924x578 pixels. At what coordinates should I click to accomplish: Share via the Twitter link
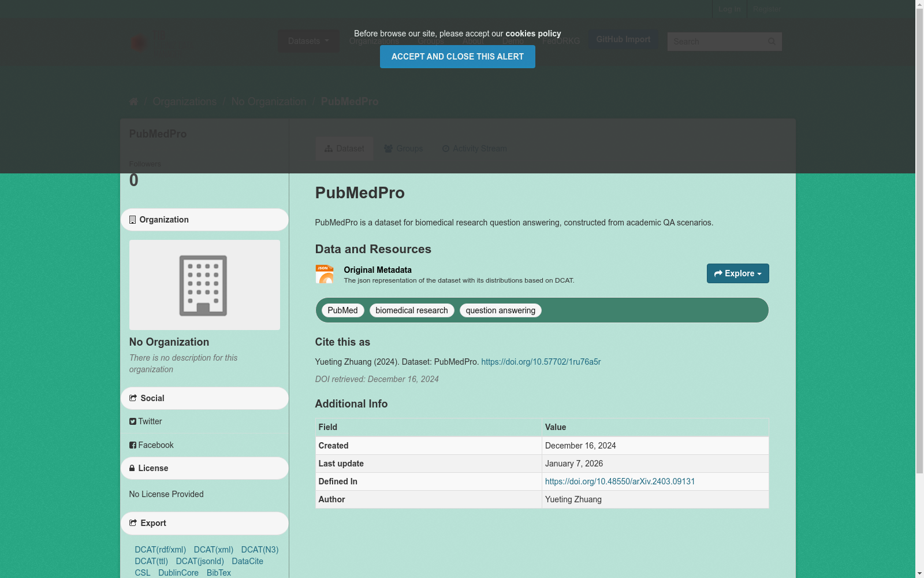point(146,421)
